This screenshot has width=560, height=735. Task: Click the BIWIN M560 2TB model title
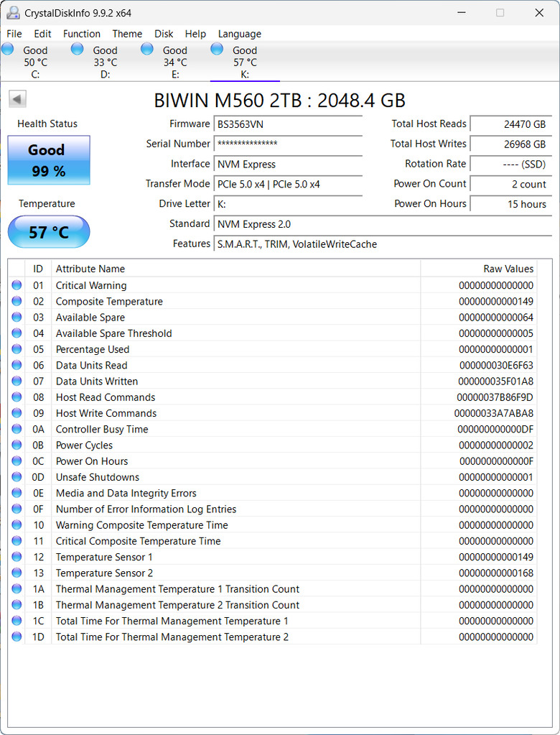[279, 100]
